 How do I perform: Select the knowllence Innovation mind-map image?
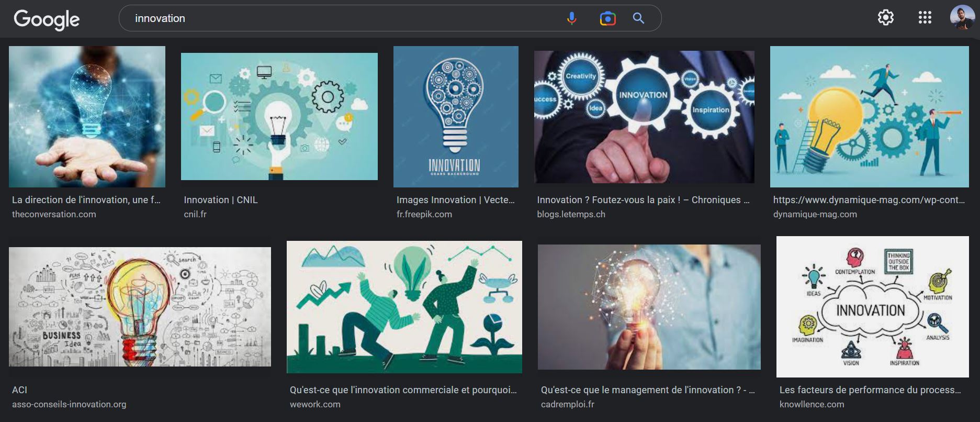point(872,307)
